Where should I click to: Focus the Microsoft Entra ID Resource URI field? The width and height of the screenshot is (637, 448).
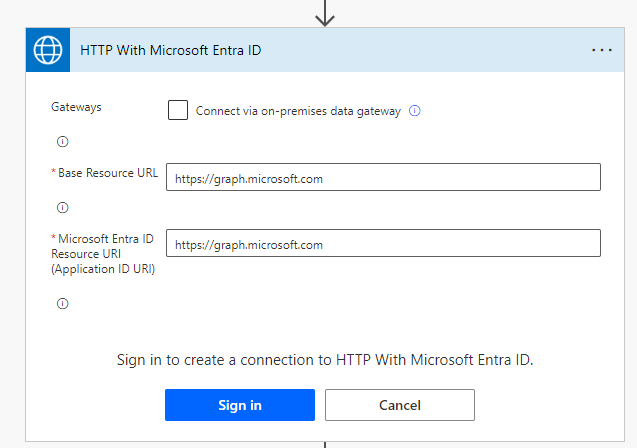click(383, 244)
